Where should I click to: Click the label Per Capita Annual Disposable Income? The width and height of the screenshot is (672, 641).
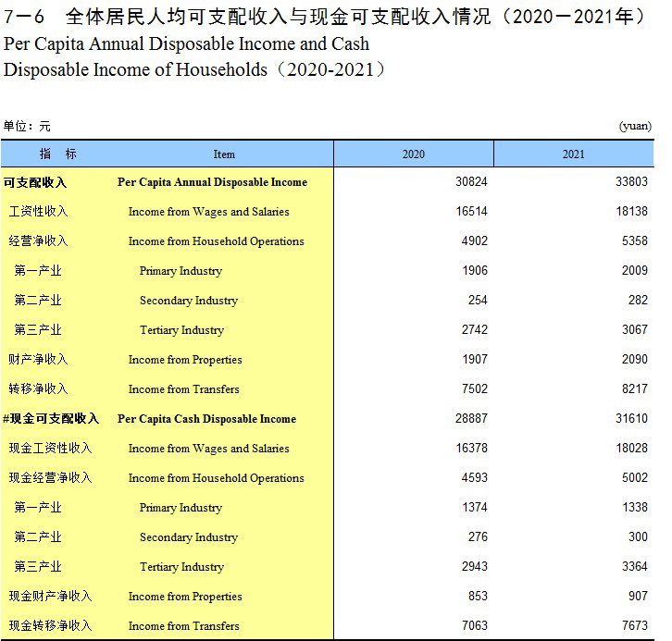212,182
